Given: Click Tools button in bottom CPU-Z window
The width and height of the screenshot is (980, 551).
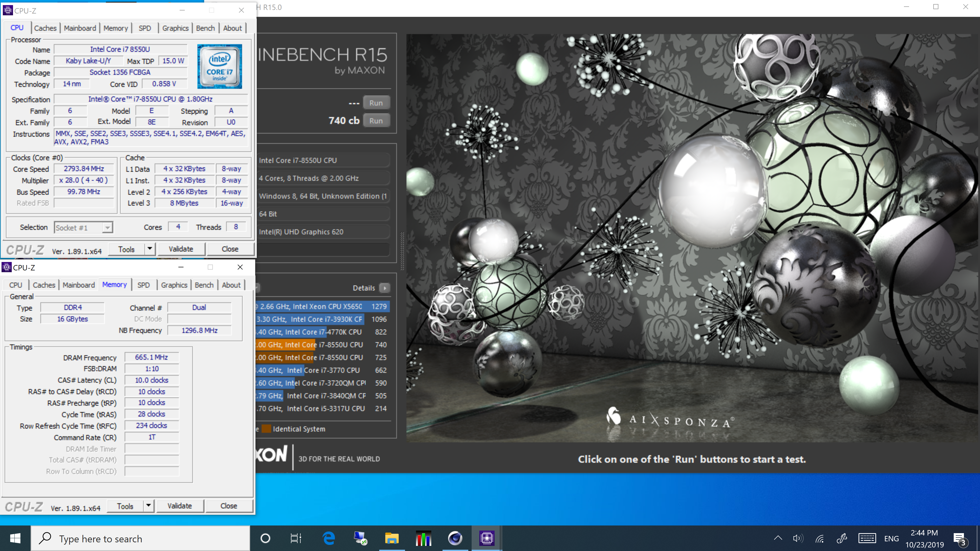Looking at the screenshot, I should (125, 506).
